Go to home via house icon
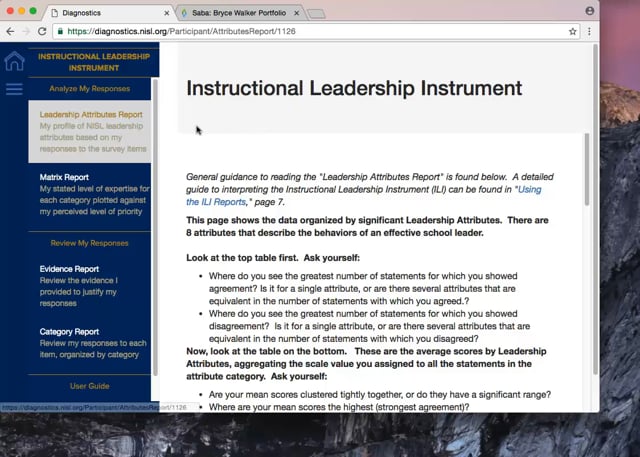Image resolution: width=640 pixels, height=457 pixels. [x=14, y=61]
